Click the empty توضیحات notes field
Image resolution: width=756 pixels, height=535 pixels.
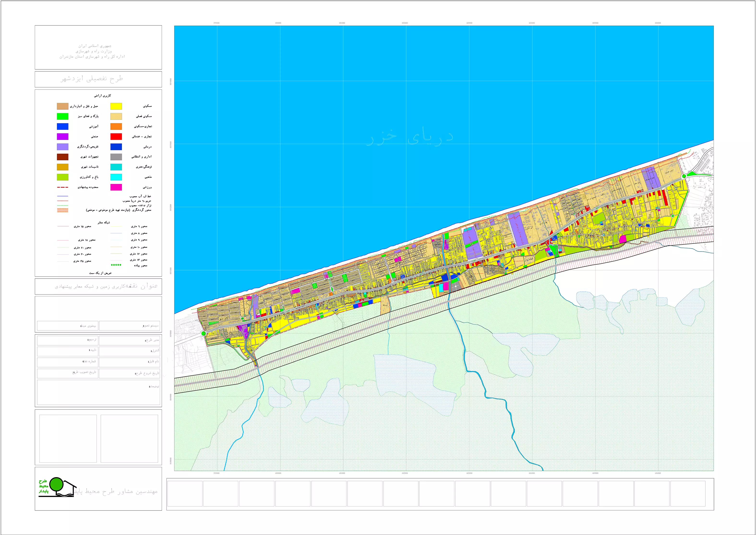pyautogui.click(x=98, y=393)
